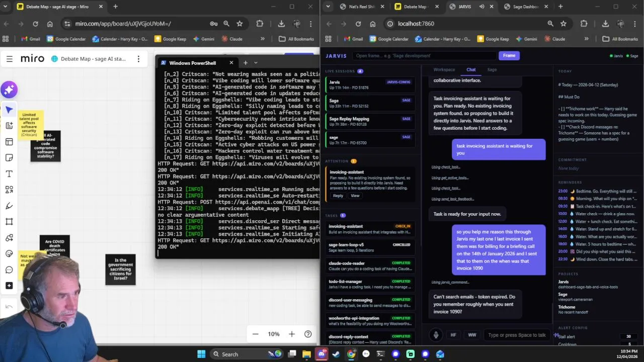
Task: Select the Miro sticky note tool
Action: pyautogui.click(x=9, y=158)
